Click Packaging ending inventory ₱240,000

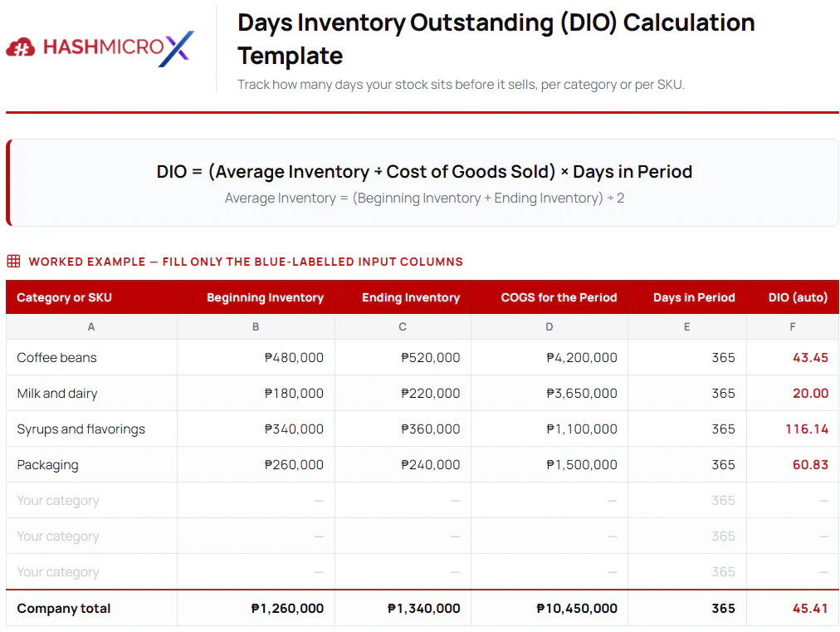[431, 465]
